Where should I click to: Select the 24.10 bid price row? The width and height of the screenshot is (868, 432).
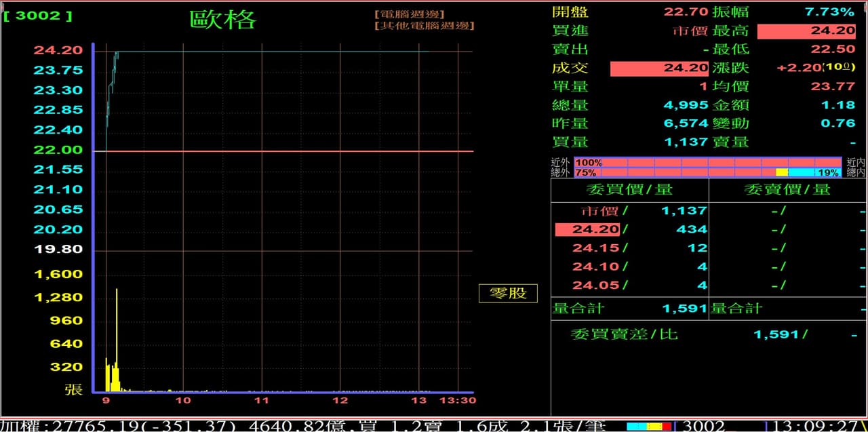[x=629, y=267]
